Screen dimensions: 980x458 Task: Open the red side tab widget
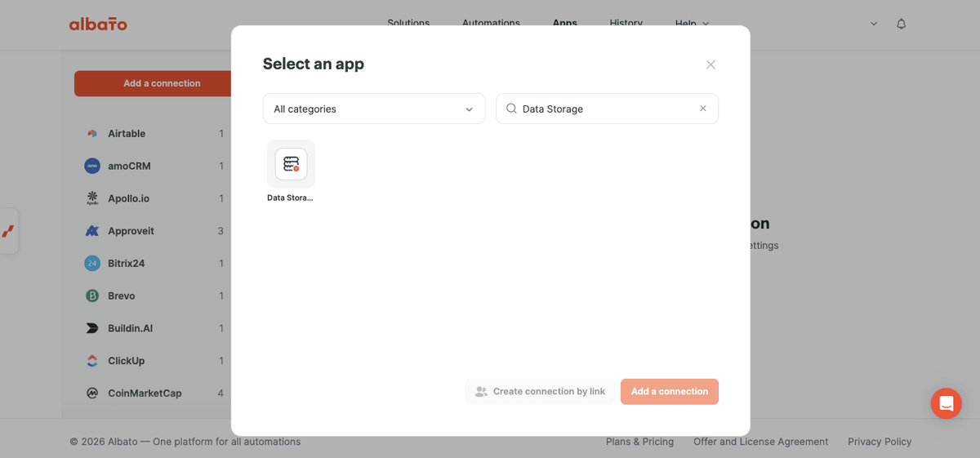8,231
